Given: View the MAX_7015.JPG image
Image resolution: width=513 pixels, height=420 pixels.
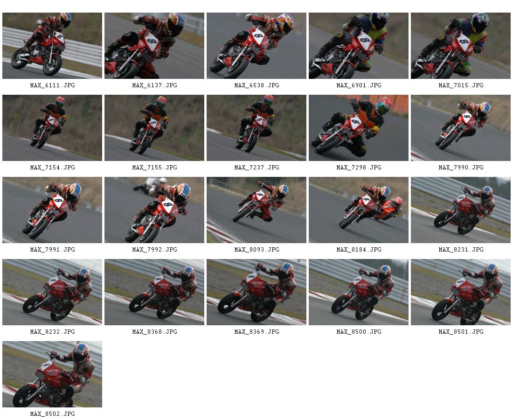Looking at the screenshot, I should coord(460,46).
